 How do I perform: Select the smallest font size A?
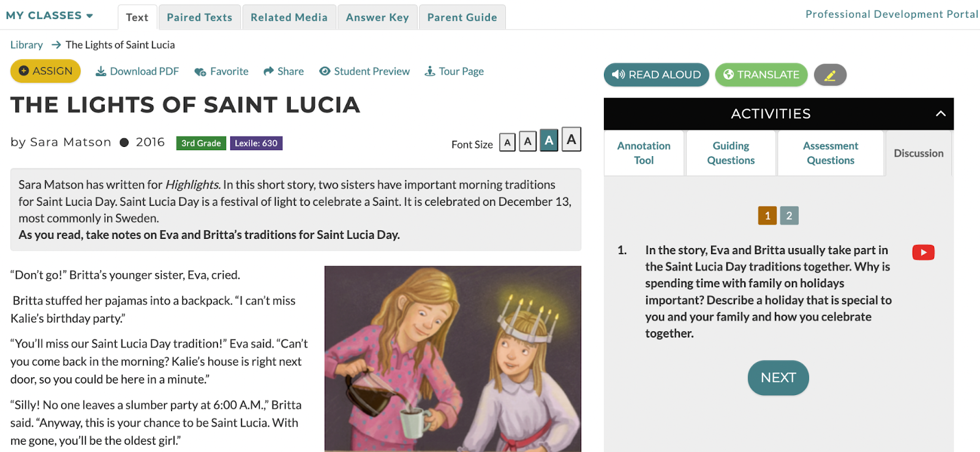point(507,143)
